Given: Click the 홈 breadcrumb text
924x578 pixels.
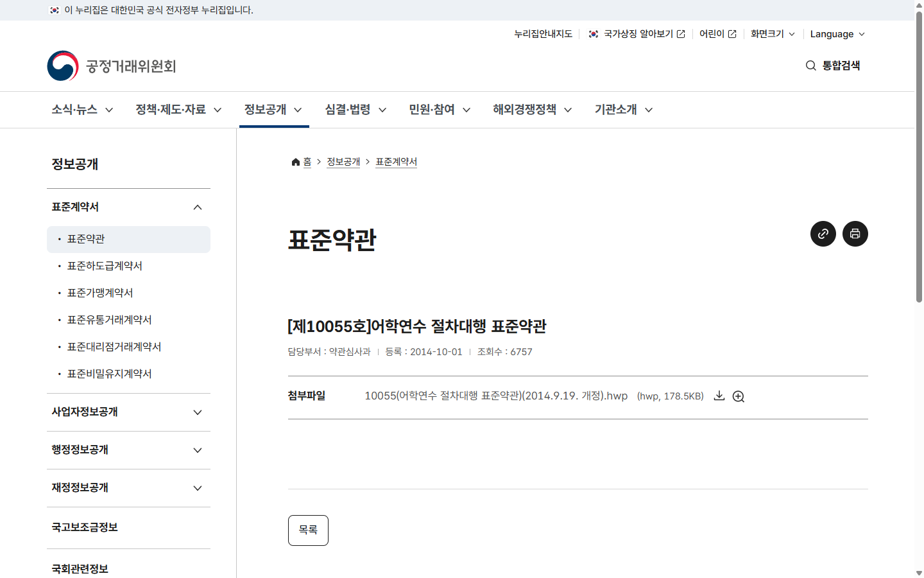Looking at the screenshot, I should [307, 162].
